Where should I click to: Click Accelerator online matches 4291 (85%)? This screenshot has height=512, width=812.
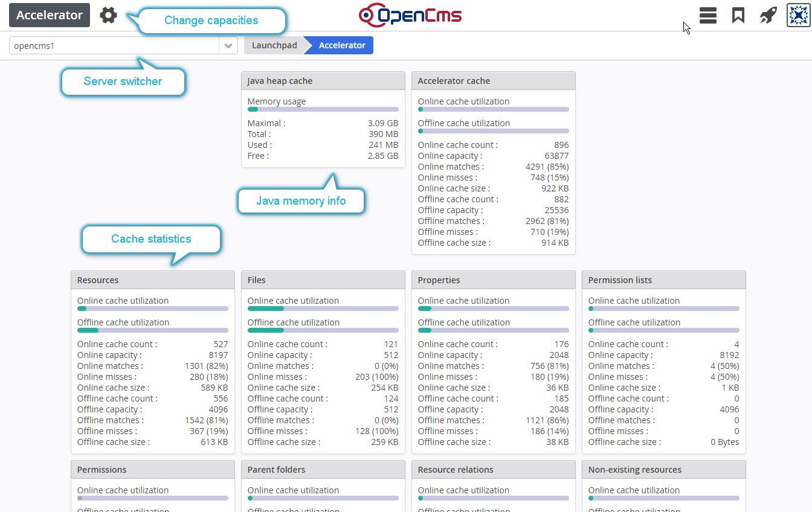tap(547, 167)
